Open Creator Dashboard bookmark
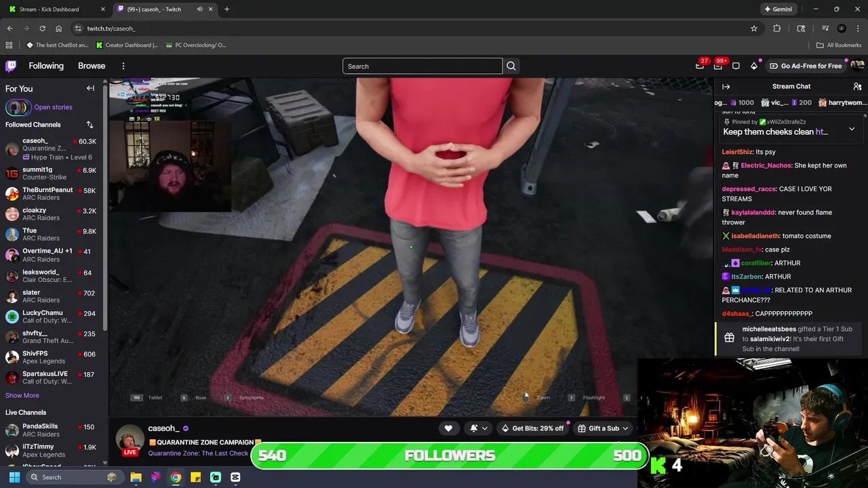 point(127,45)
